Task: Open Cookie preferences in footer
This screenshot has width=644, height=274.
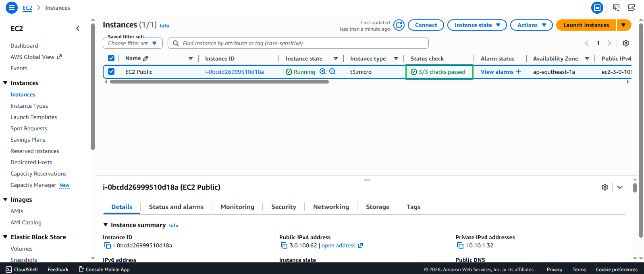Action: click(x=617, y=270)
